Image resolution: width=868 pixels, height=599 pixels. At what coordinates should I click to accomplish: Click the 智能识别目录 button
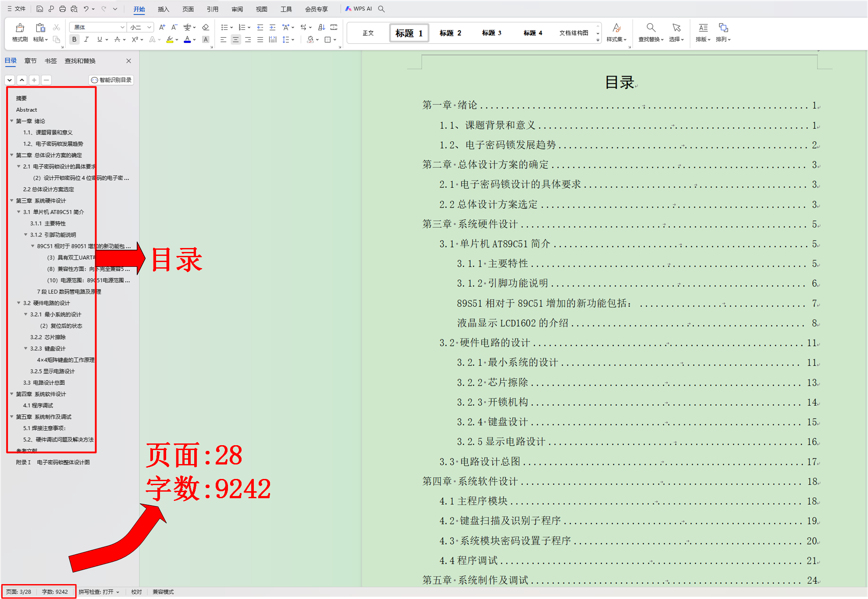pyautogui.click(x=112, y=80)
